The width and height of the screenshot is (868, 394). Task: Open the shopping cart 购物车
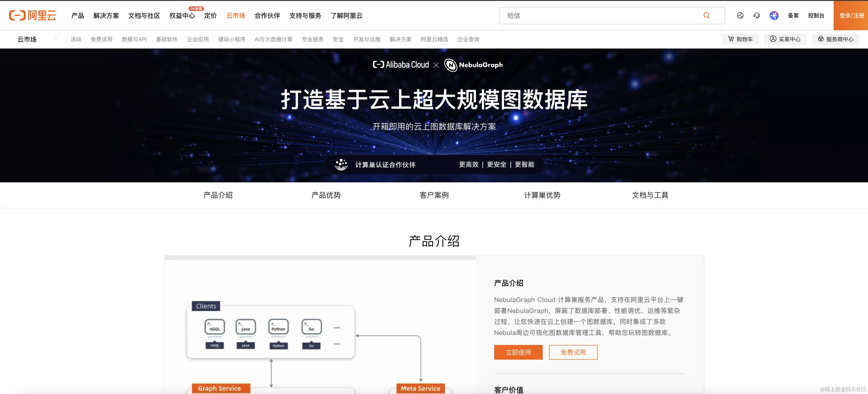point(740,39)
